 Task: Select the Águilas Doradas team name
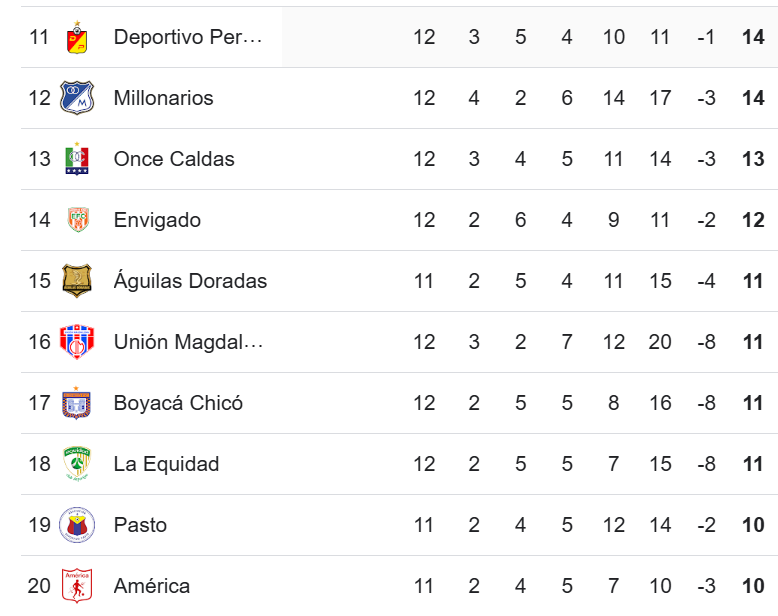(x=191, y=280)
